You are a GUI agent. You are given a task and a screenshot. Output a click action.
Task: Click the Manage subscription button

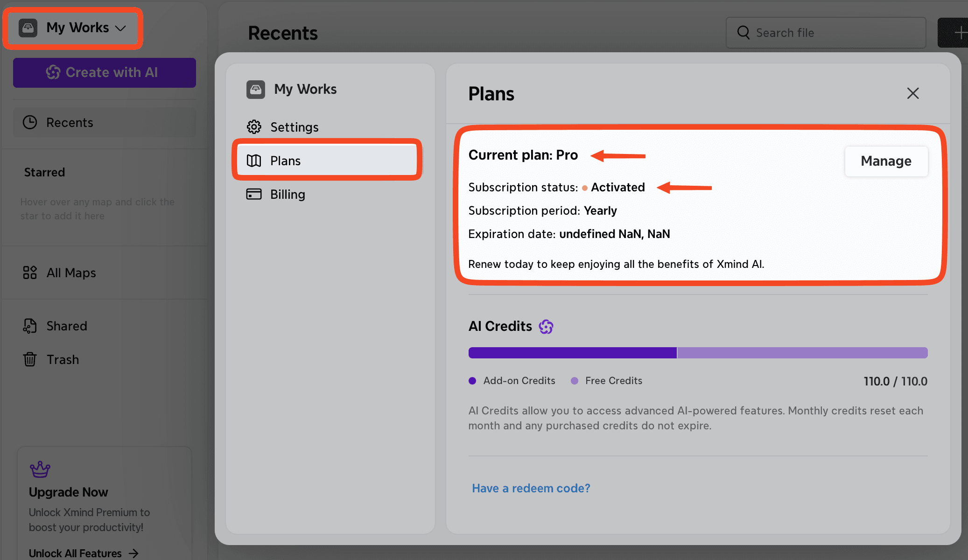[x=886, y=161]
